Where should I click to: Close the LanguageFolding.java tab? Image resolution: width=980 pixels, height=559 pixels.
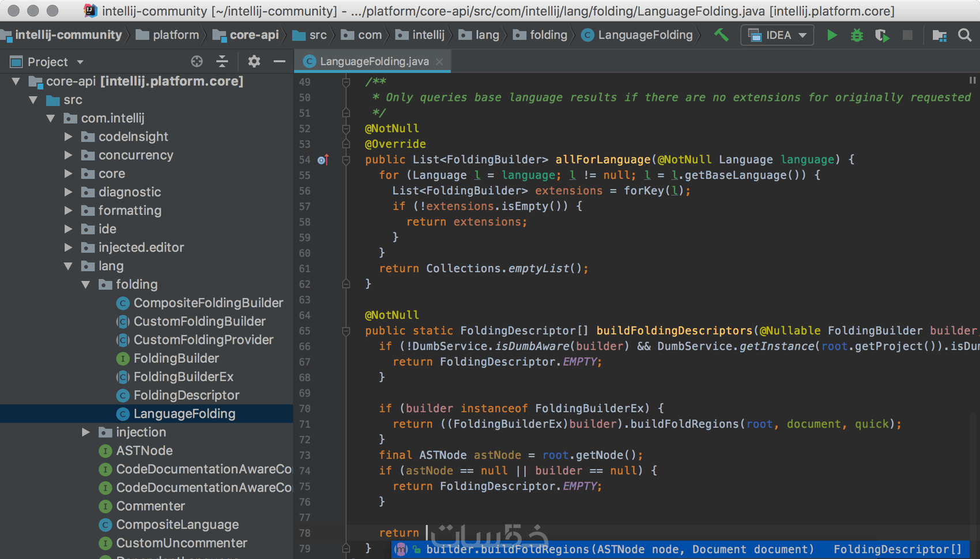pyautogui.click(x=440, y=61)
